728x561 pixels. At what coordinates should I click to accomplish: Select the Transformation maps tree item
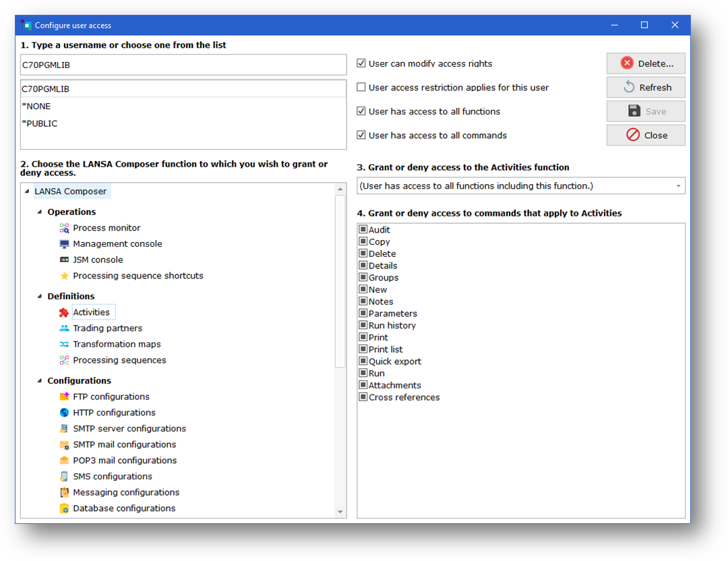pyautogui.click(x=117, y=344)
